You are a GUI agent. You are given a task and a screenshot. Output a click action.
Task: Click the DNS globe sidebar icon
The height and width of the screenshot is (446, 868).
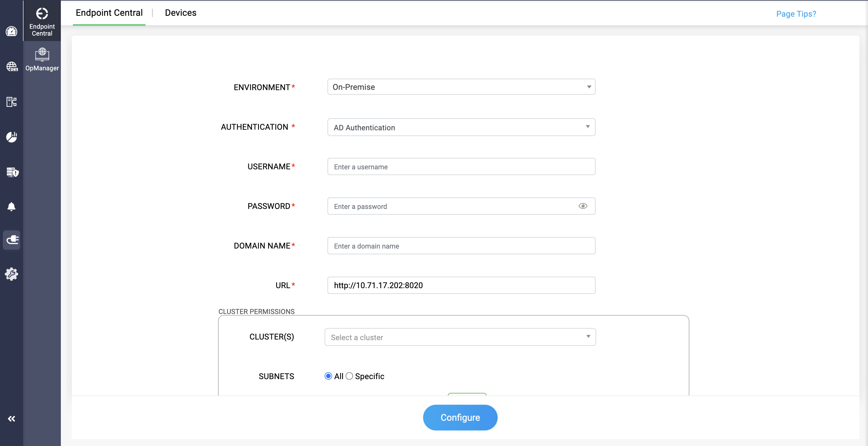[12, 67]
